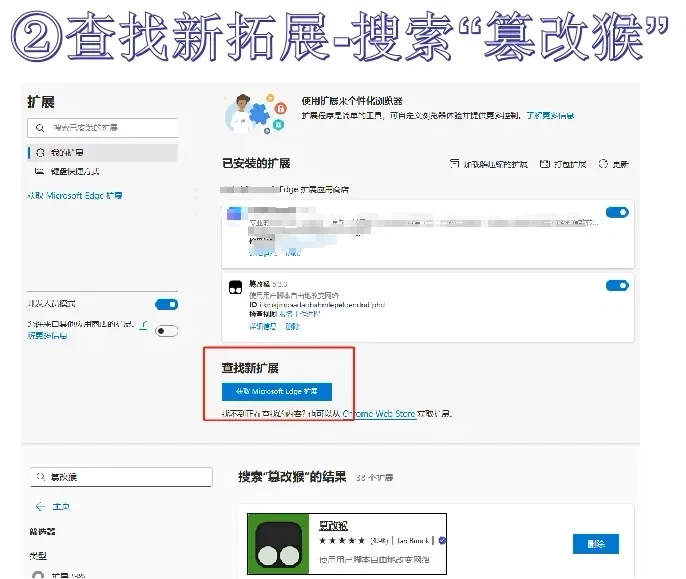Click the store search field containing 篡改猴
This screenshot has width=686, height=579.
pyautogui.click(x=121, y=477)
